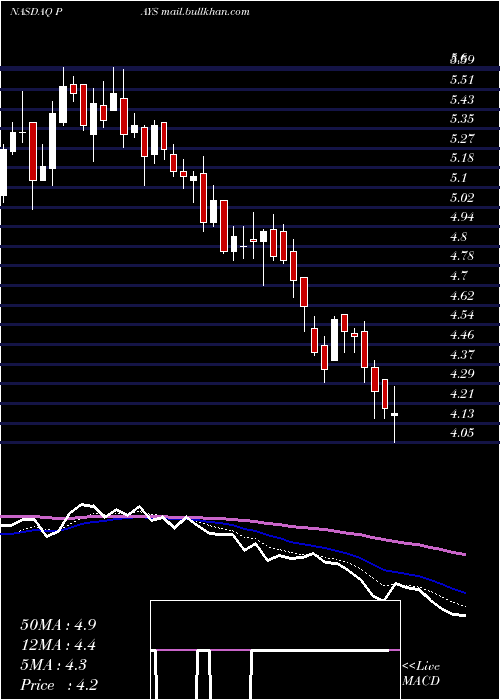Image resolution: width=500 pixels, height=700 pixels.
Task: Click the 4.05 price axis label
Action: pos(462,433)
